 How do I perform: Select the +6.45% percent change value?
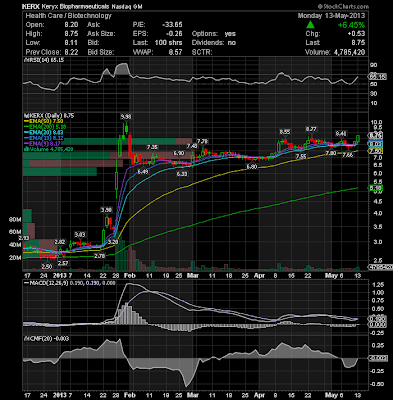pos(351,25)
